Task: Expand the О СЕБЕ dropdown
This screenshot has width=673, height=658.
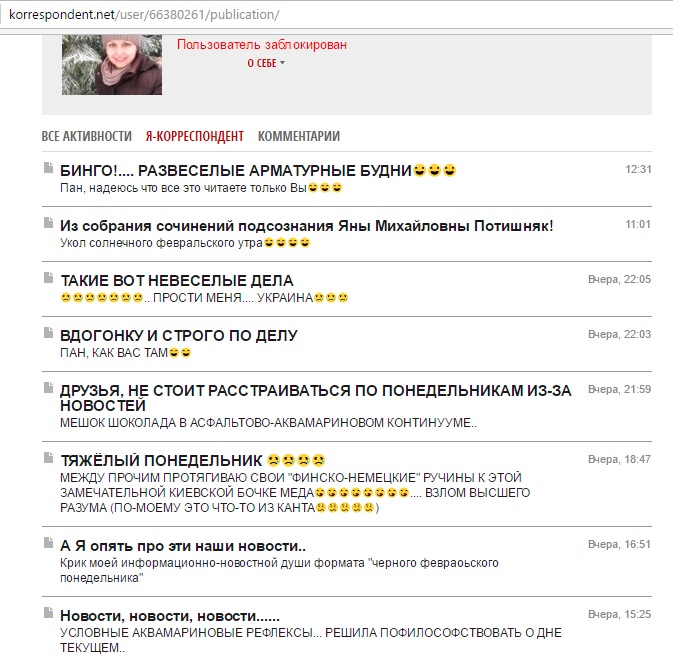Action: [266, 63]
